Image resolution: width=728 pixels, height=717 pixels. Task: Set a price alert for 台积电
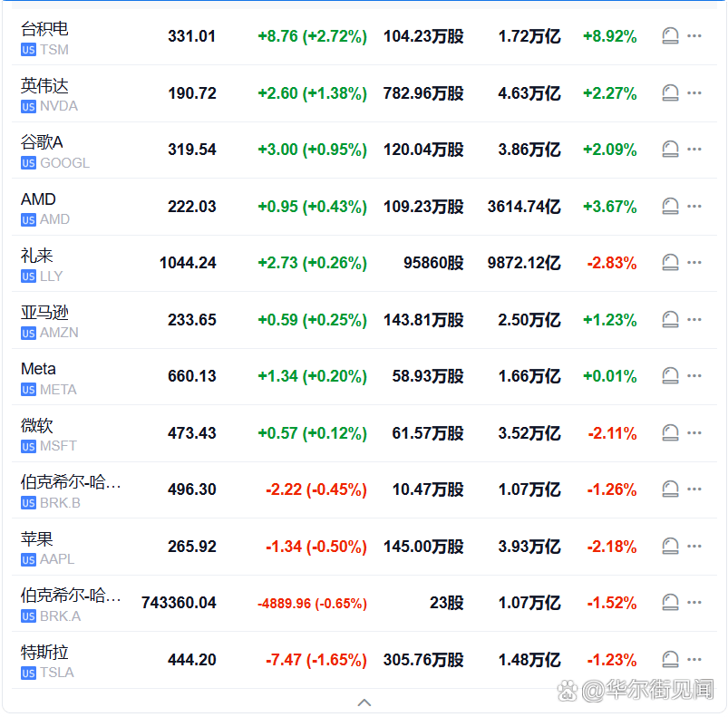coord(670,35)
